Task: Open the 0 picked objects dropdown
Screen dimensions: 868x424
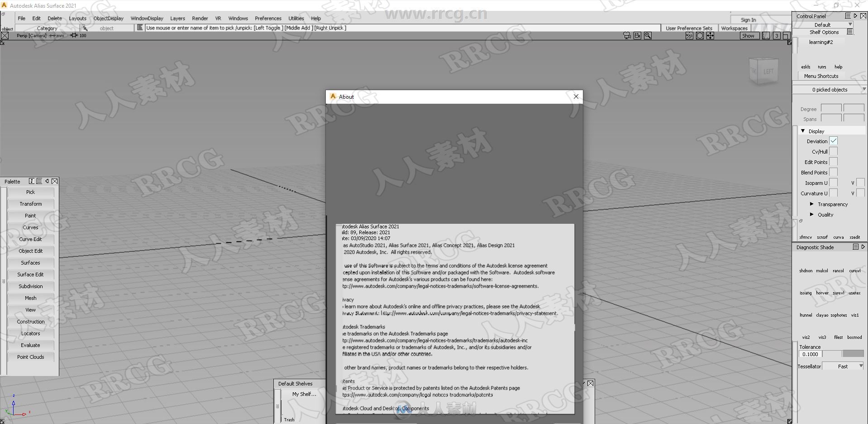Action: click(x=830, y=89)
